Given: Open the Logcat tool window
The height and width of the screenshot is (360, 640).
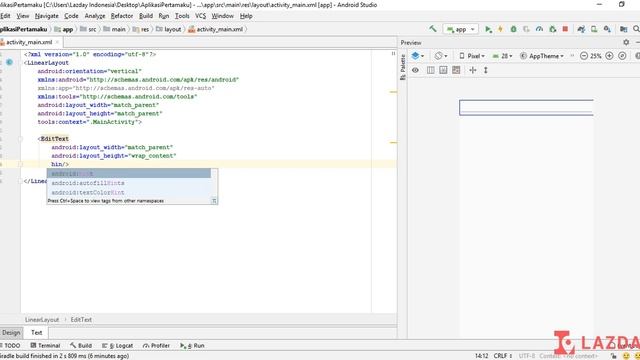Looking at the screenshot, I should click(118, 346).
